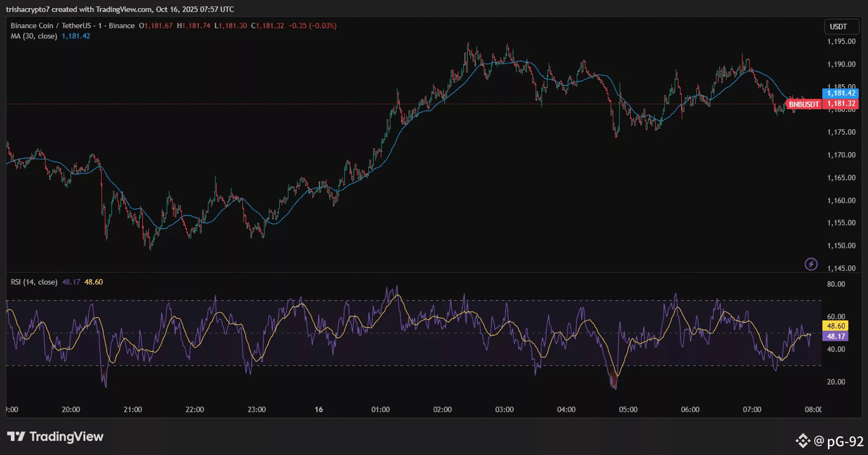This screenshot has height=455, width=868.
Task: Click the @pG-92 username watermark
Action: click(x=838, y=441)
